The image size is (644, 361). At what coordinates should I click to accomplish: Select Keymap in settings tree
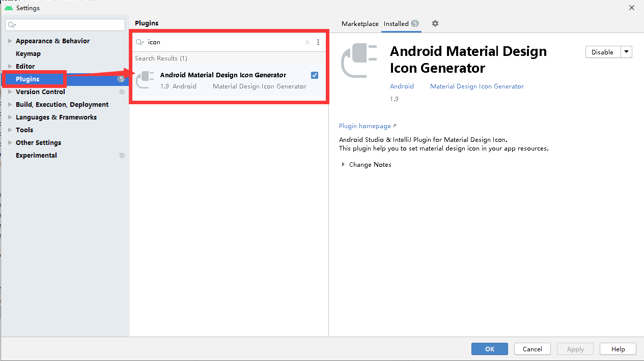pos(28,54)
